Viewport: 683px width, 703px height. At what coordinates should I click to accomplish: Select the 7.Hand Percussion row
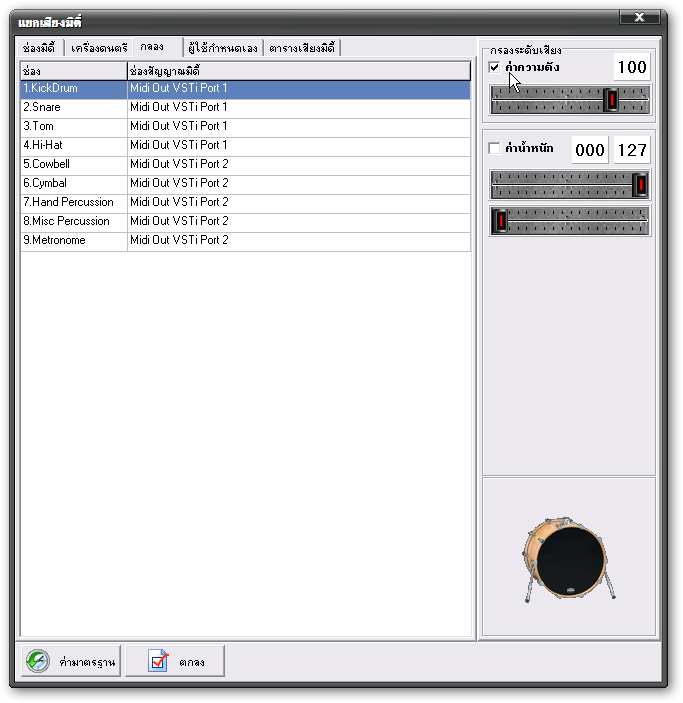tap(245, 202)
